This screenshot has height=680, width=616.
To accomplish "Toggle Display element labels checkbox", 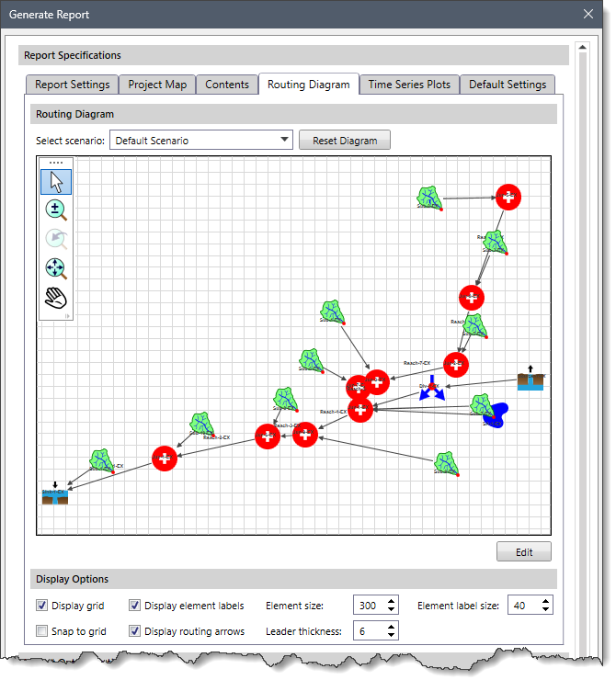I will [x=134, y=606].
